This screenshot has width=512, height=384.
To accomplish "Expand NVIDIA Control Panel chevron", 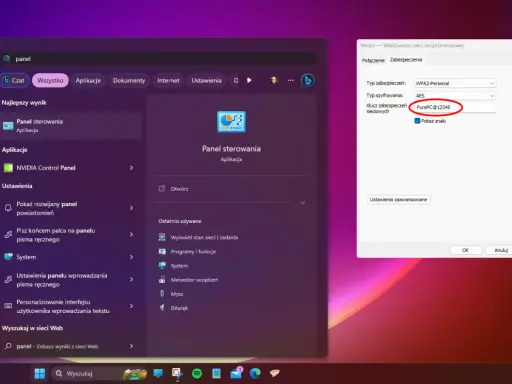I will tap(132, 168).
